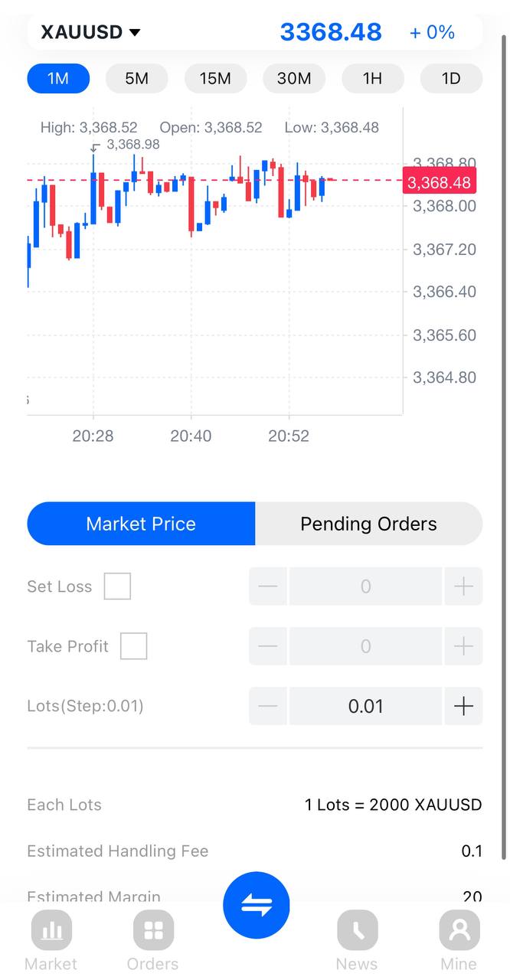Tap the blue trade swap button
Image resolution: width=510 pixels, height=980 pixels.
(x=257, y=906)
